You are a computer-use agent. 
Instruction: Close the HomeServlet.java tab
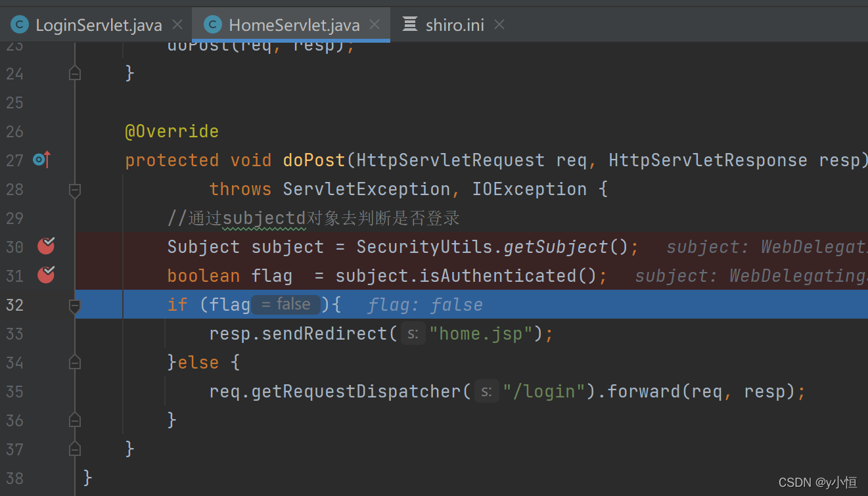(375, 25)
